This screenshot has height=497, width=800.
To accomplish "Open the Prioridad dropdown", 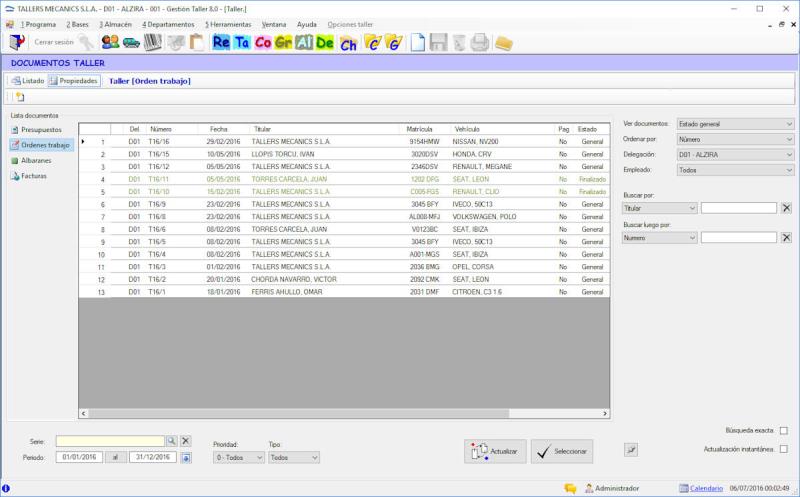I will tap(239, 458).
